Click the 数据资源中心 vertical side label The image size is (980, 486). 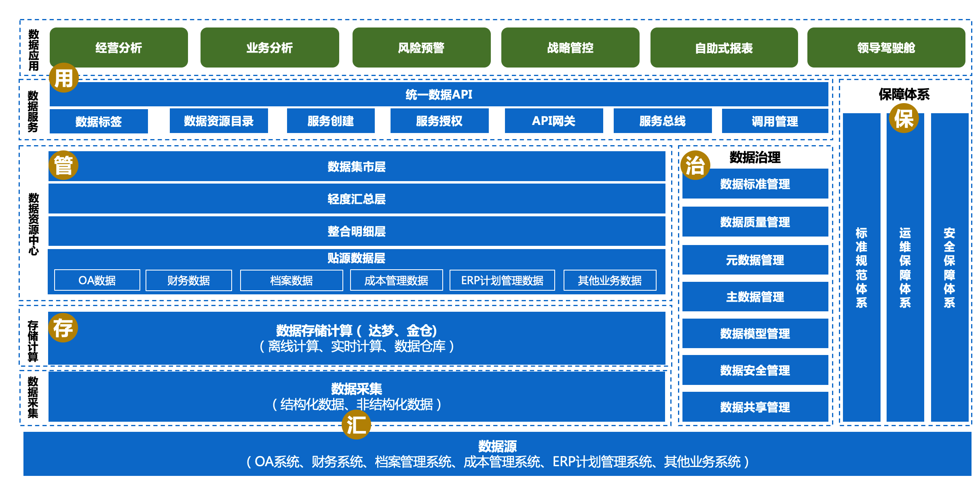pos(34,224)
